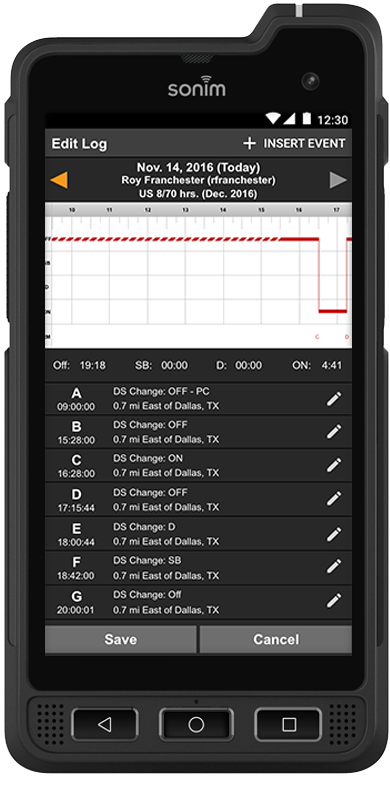Open recent apps with square button
The width and height of the screenshot is (390, 800).
(x=289, y=724)
